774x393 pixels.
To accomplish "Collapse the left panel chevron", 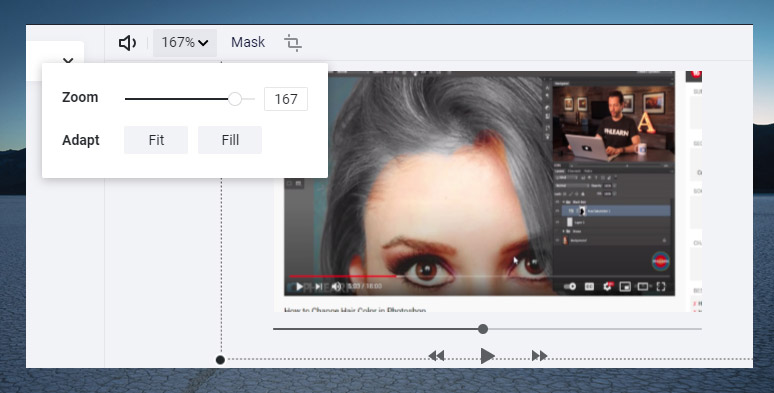I will click(68, 60).
